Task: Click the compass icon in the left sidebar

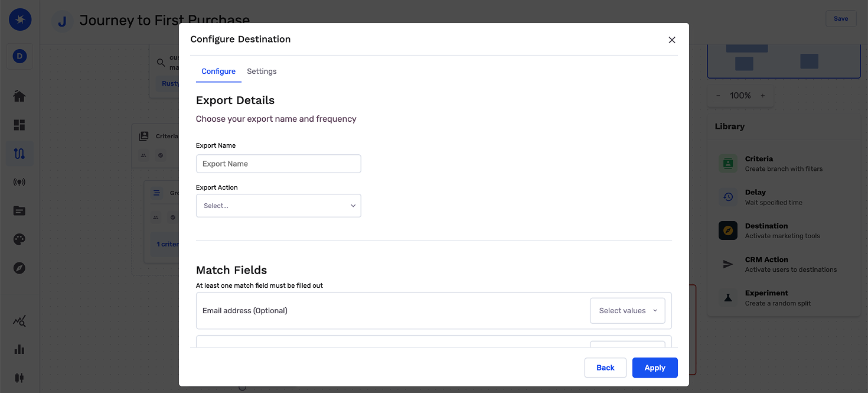Action: [19, 268]
